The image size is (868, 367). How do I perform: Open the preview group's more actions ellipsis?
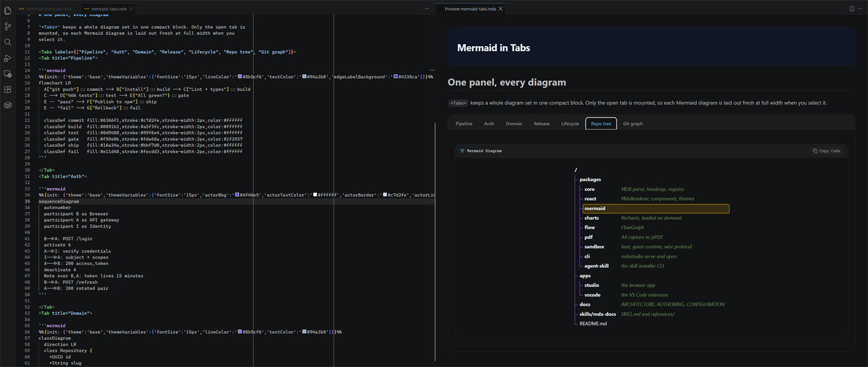click(860, 9)
